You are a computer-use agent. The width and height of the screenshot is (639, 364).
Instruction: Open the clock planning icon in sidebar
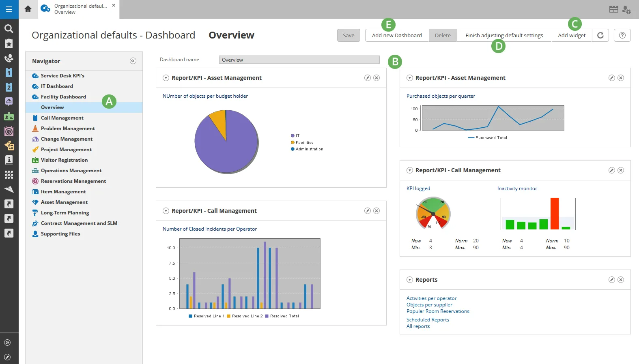click(9, 131)
